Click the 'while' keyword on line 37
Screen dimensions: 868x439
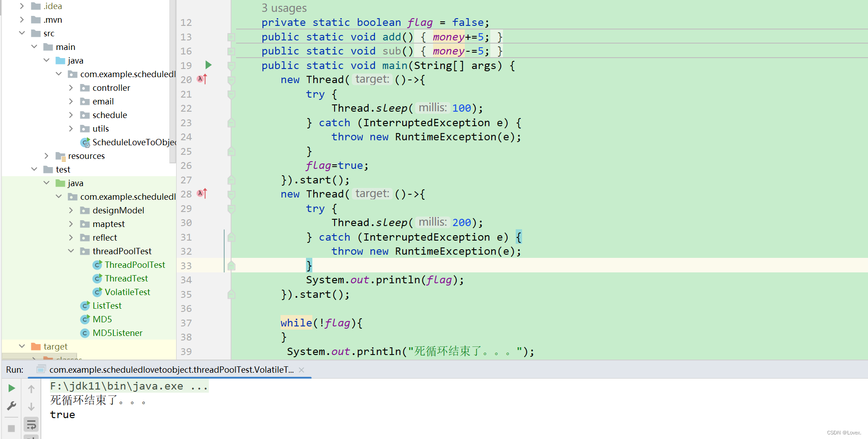tap(296, 323)
